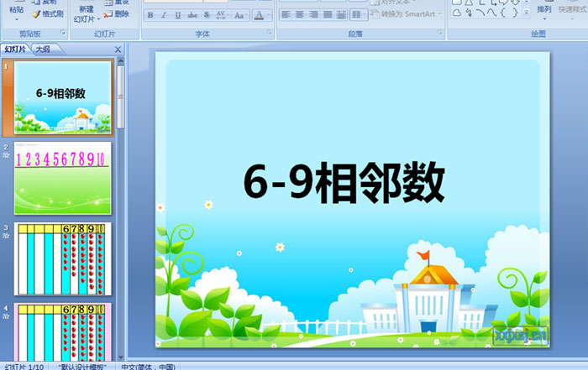Select slide 4 thumbnail with pink border
588x370 pixels.
click(63, 331)
